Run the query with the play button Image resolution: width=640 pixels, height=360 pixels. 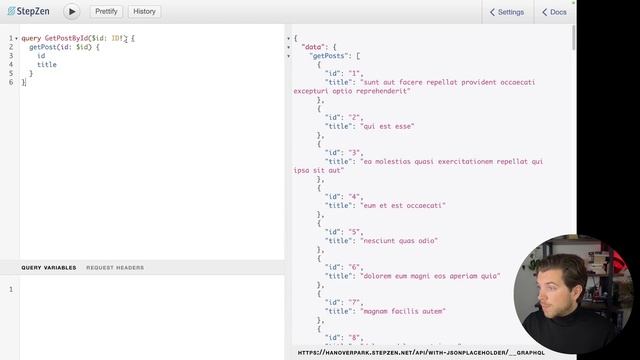click(x=71, y=11)
